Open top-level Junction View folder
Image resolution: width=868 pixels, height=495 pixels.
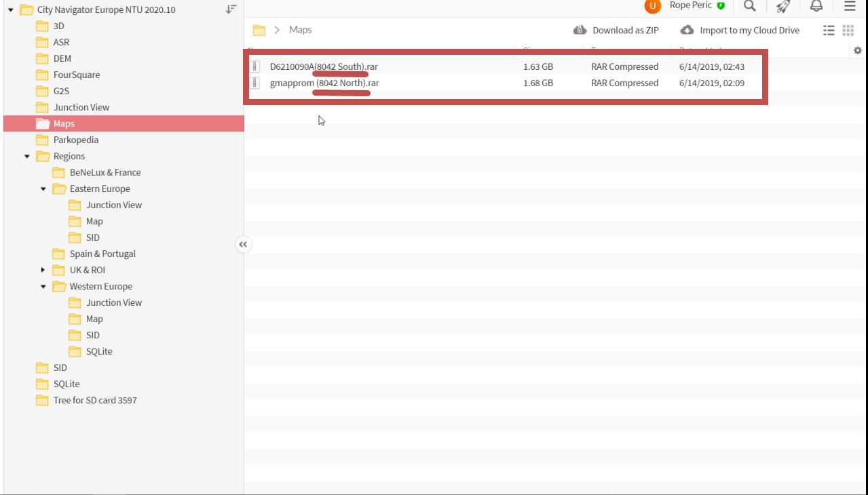(x=73, y=107)
